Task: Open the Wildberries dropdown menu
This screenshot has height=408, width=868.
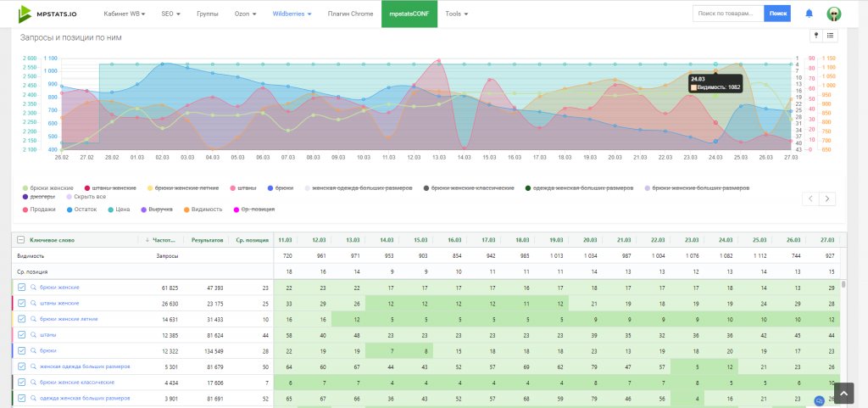Action: (292, 14)
